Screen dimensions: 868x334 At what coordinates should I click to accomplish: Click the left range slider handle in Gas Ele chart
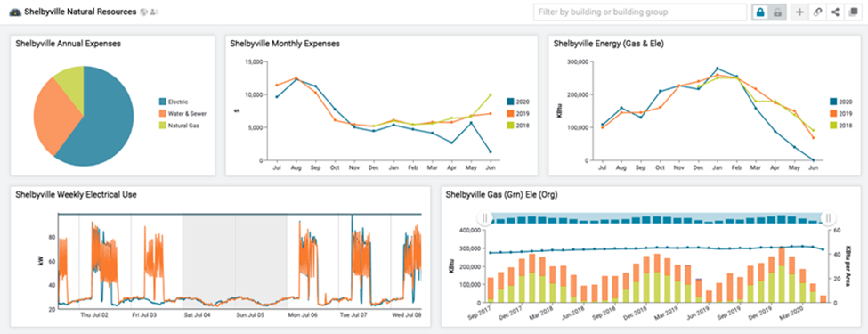pyautogui.click(x=485, y=218)
